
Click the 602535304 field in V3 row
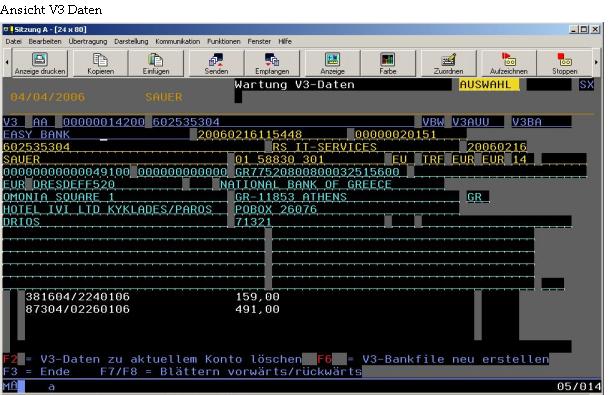(283, 122)
